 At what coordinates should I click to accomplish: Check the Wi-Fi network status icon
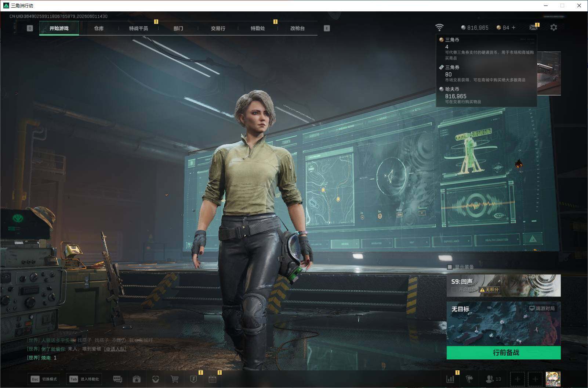439,28
